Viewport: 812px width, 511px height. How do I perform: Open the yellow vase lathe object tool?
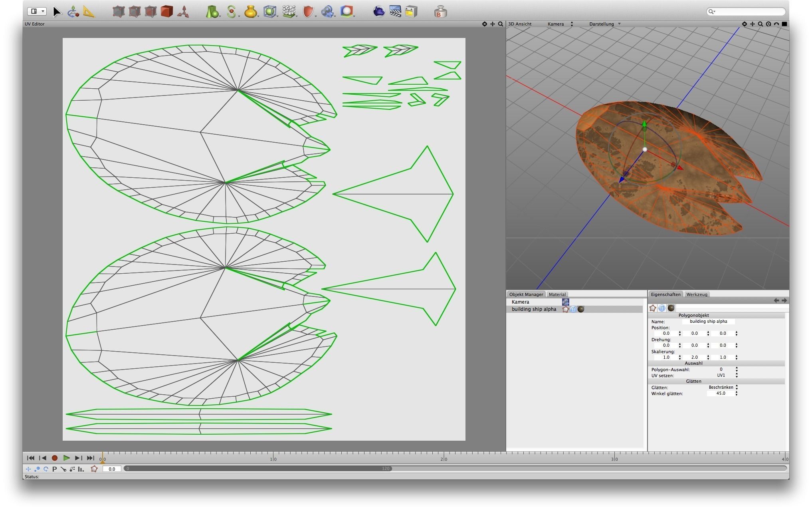tap(250, 12)
